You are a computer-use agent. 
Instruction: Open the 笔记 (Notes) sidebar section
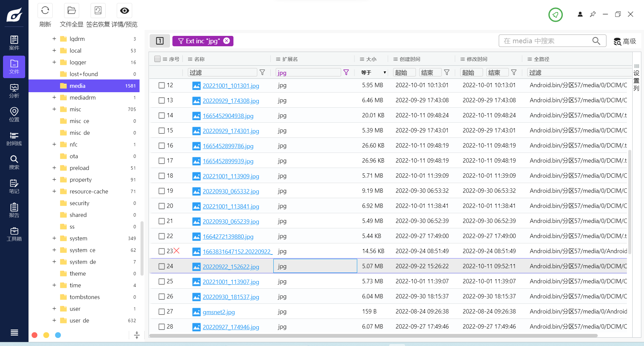(14, 187)
